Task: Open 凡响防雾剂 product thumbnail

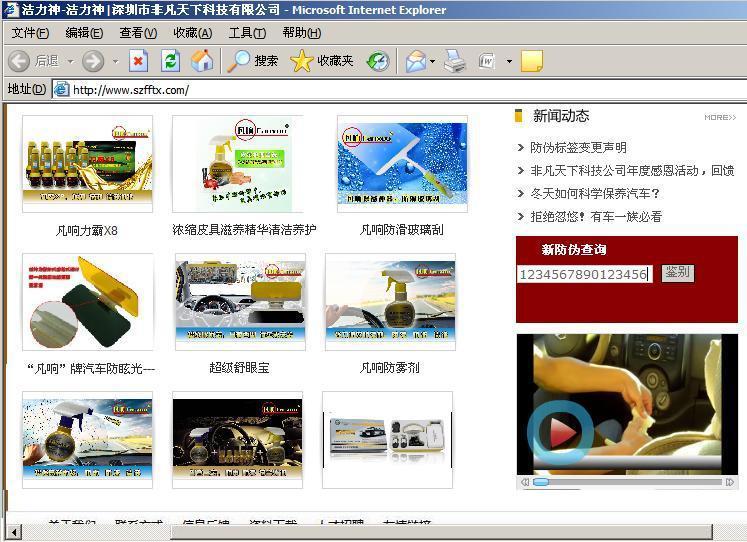Action: (390, 301)
